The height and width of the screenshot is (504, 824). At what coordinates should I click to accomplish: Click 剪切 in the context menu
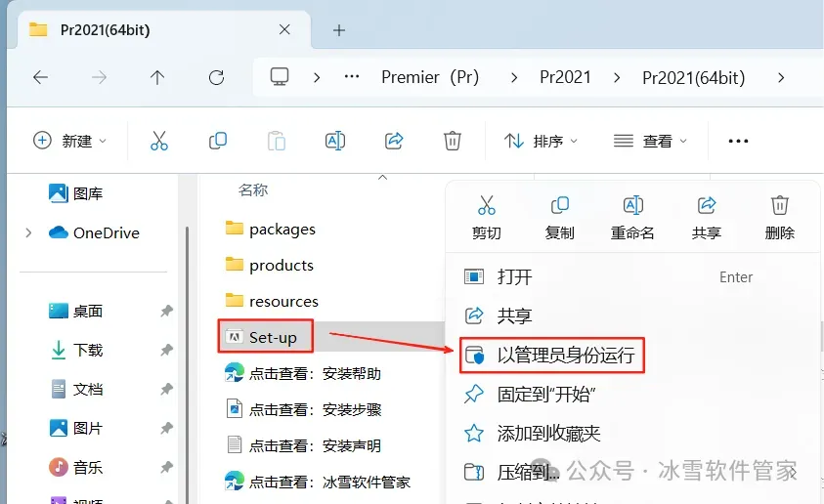click(486, 218)
